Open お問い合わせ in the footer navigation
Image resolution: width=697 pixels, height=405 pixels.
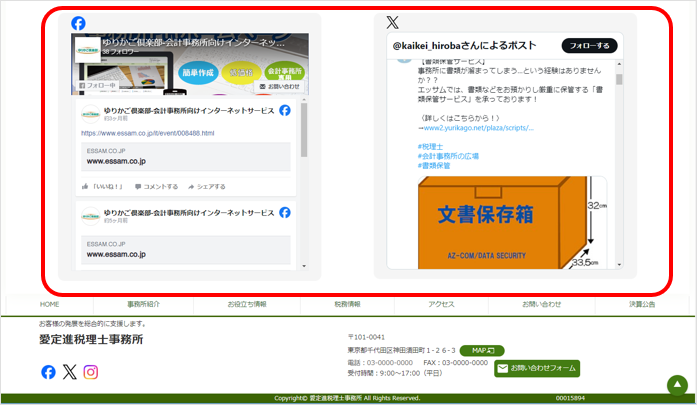[x=541, y=304]
